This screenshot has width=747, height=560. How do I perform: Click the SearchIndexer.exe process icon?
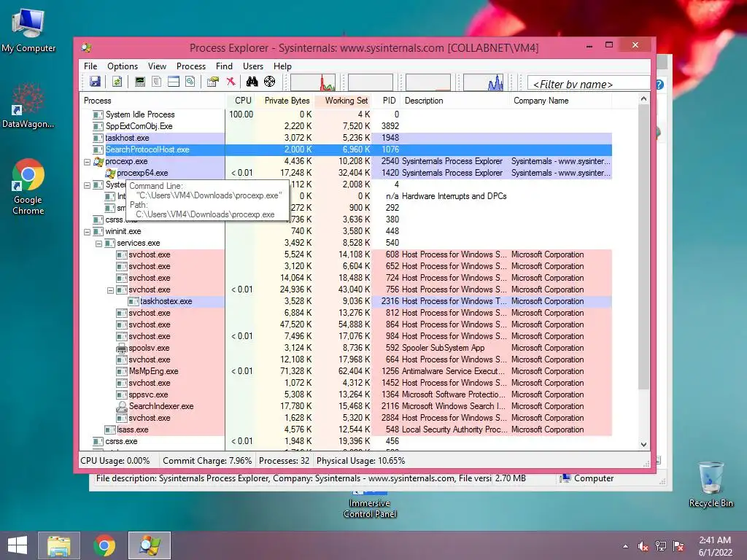tap(122, 406)
